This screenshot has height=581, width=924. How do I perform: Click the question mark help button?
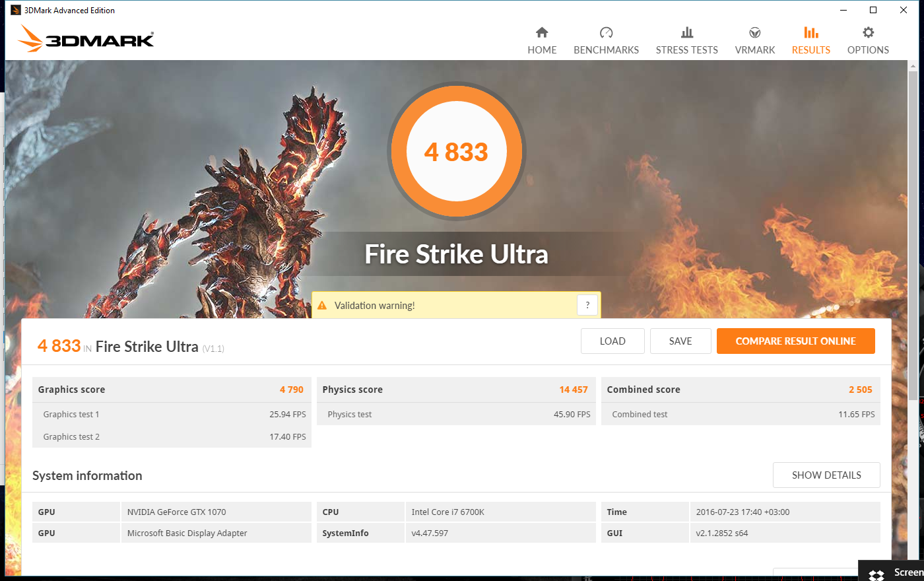pos(587,305)
